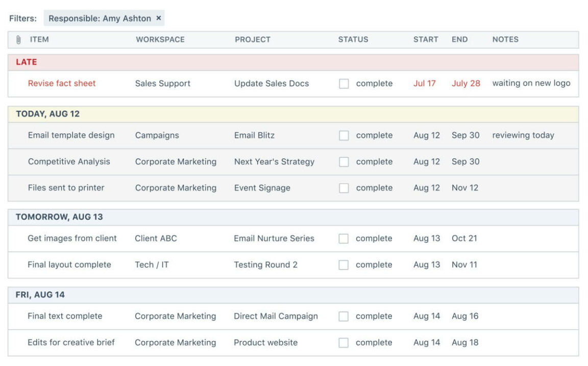This screenshot has width=588, height=366.
Task: Open the Sales Support workspace
Action: 162,83
